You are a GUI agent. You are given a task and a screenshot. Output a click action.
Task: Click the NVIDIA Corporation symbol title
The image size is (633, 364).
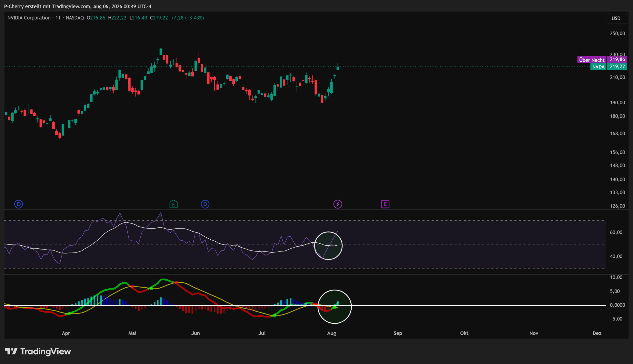coord(29,18)
